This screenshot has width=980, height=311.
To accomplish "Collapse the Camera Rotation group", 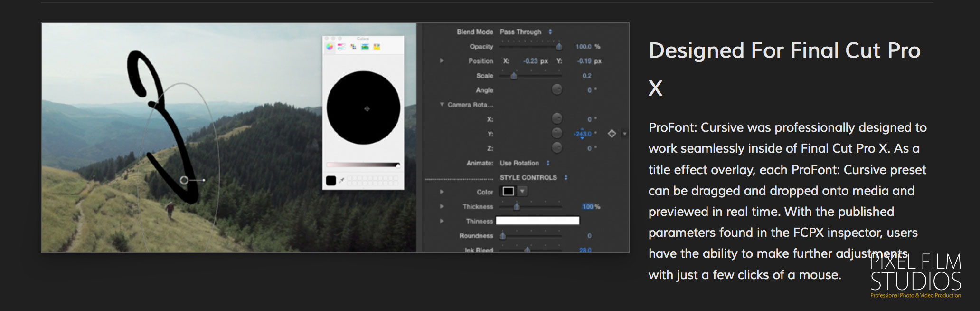I will 442,104.
